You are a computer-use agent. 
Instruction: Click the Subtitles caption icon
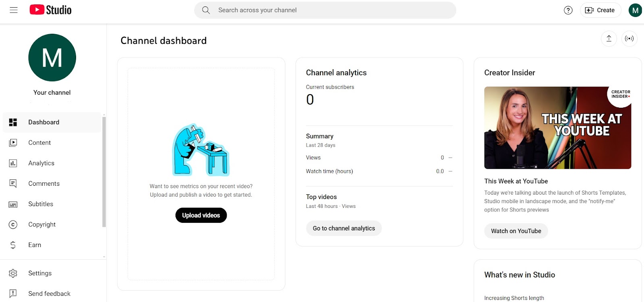pyautogui.click(x=13, y=204)
